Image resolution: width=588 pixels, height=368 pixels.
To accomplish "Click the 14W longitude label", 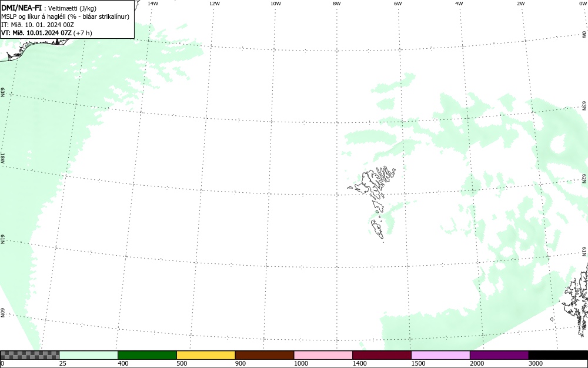I will click(x=153, y=4).
